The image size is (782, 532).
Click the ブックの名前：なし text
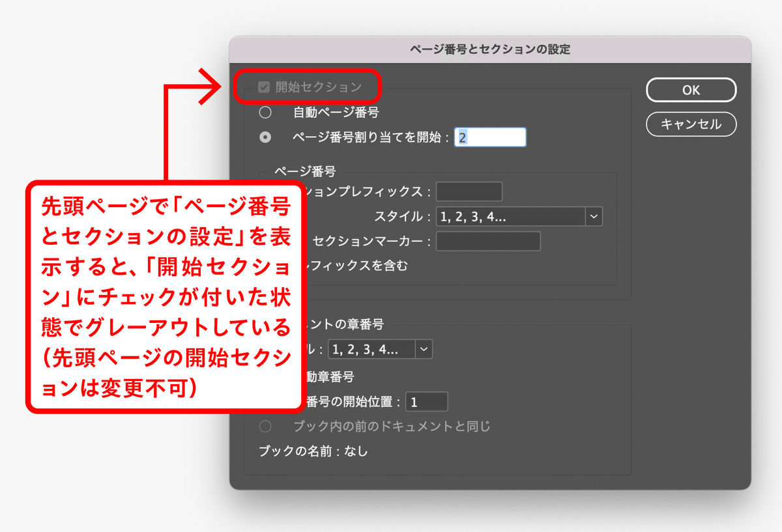click(313, 451)
